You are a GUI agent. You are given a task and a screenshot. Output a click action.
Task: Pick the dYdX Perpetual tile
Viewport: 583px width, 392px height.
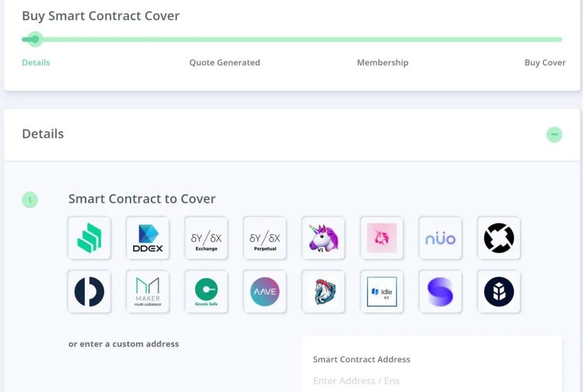265,238
